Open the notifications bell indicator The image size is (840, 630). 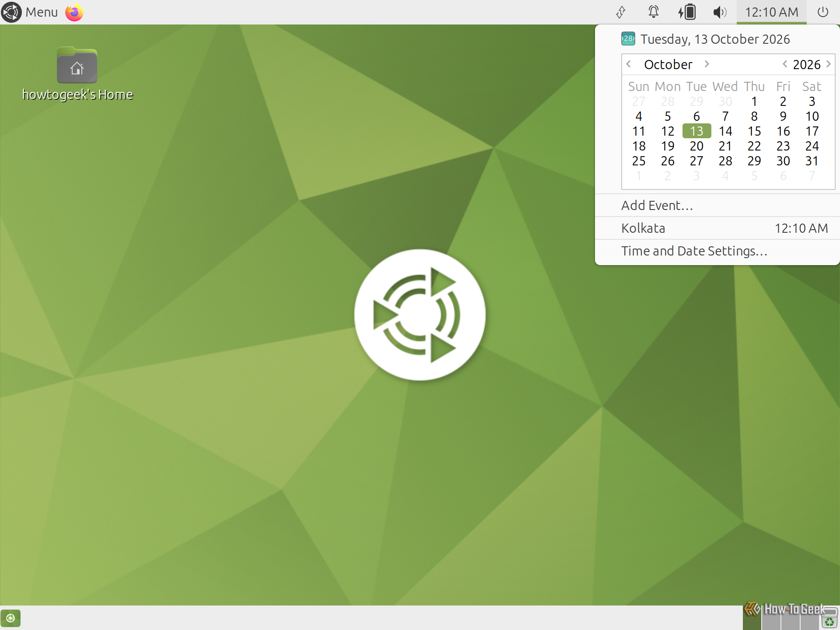653,12
